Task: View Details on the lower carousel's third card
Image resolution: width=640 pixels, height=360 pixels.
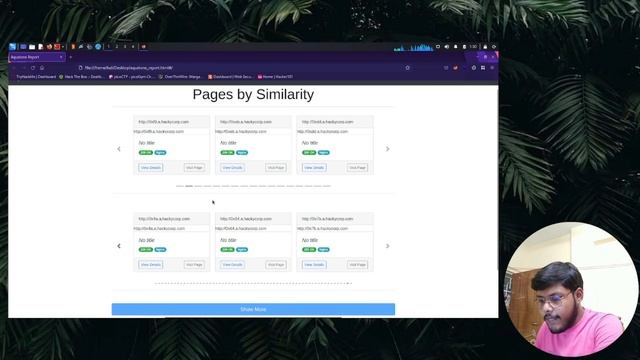Action: click(314, 265)
